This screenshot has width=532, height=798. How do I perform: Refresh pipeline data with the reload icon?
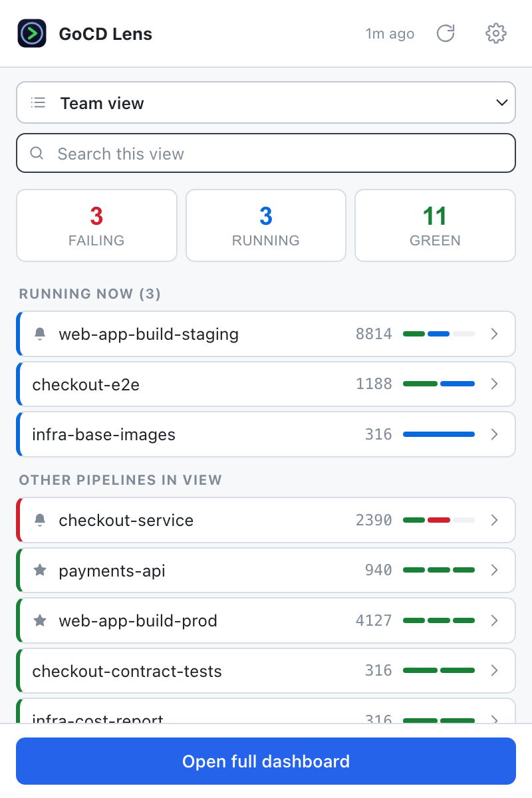(x=446, y=33)
